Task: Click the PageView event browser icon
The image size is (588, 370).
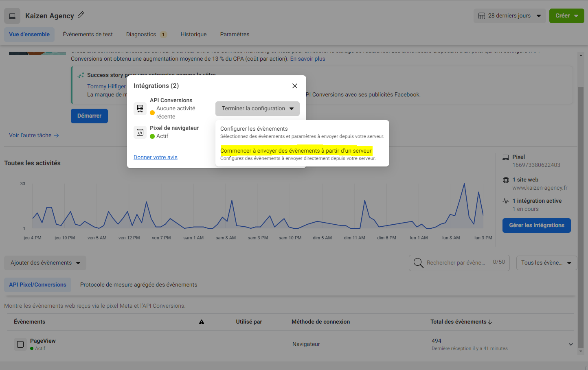Action: coord(20,344)
